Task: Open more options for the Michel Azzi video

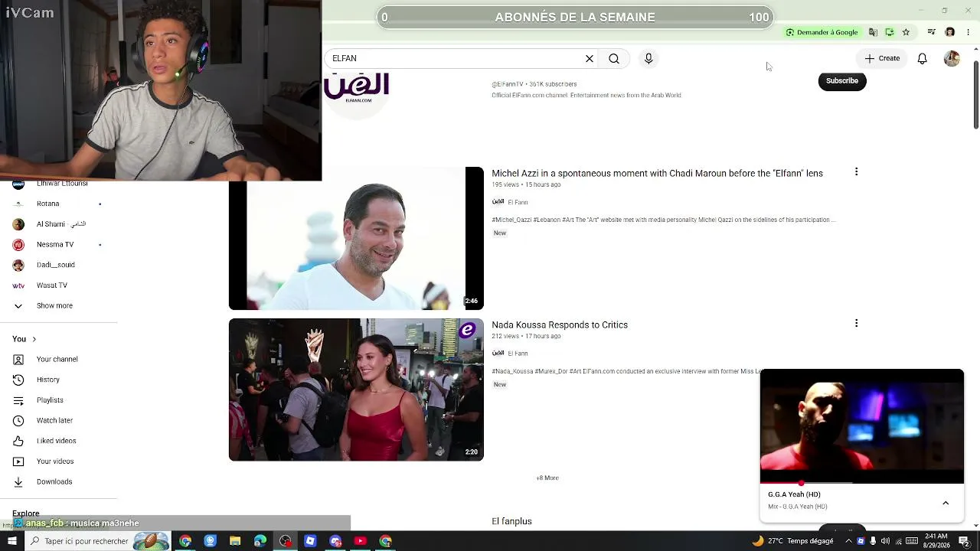Action: click(x=856, y=172)
